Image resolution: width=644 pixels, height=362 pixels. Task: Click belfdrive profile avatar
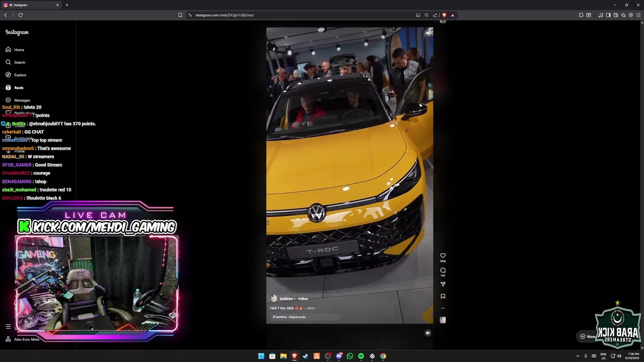click(x=274, y=299)
